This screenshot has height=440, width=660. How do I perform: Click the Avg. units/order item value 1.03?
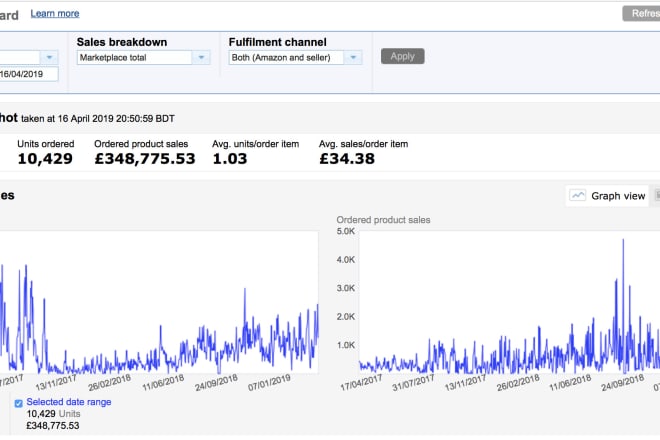(229, 159)
